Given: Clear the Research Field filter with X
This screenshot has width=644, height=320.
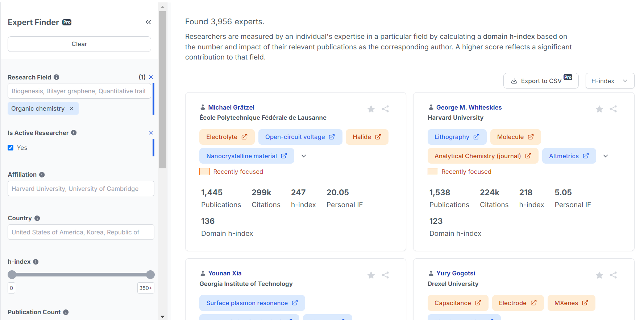Looking at the screenshot, I should click(151, 77).
